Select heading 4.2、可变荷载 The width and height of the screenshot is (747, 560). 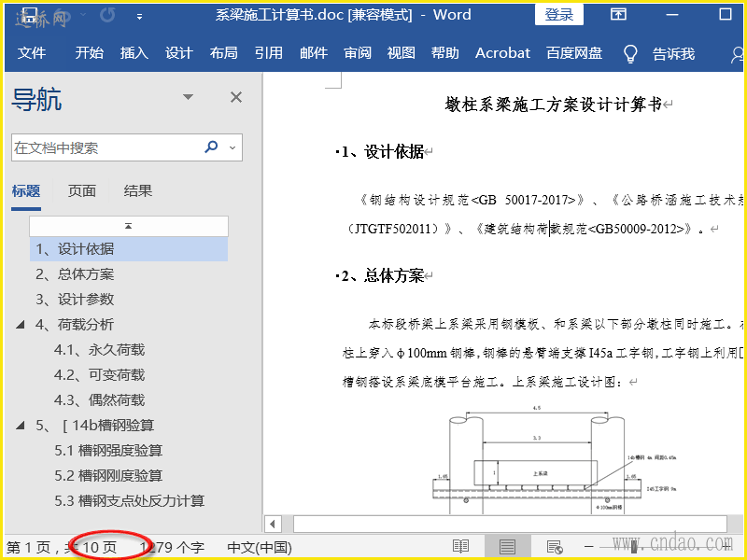(x=99, y=375)
